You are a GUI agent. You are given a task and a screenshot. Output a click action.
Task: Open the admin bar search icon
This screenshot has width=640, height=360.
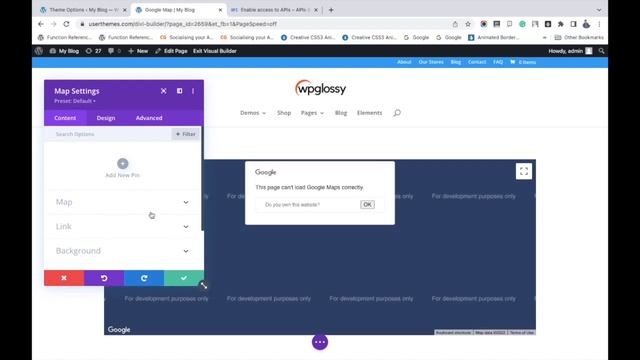pos(601,51)
